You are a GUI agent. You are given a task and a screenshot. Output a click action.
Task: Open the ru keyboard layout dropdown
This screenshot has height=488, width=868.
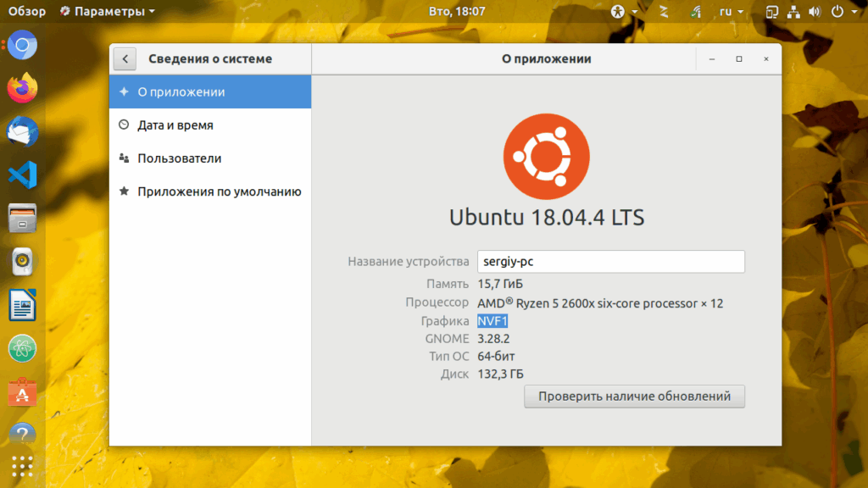coord(731,11)
